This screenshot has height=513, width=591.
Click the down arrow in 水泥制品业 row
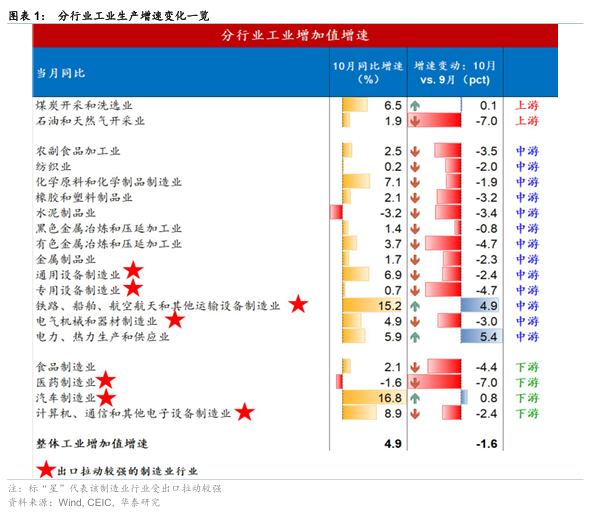point(415,213)
